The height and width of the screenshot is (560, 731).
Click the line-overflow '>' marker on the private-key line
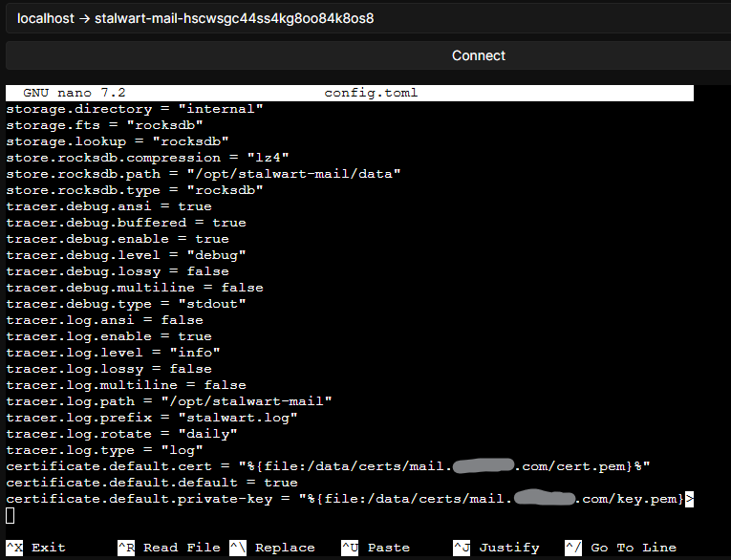click(x=689, y=499)
